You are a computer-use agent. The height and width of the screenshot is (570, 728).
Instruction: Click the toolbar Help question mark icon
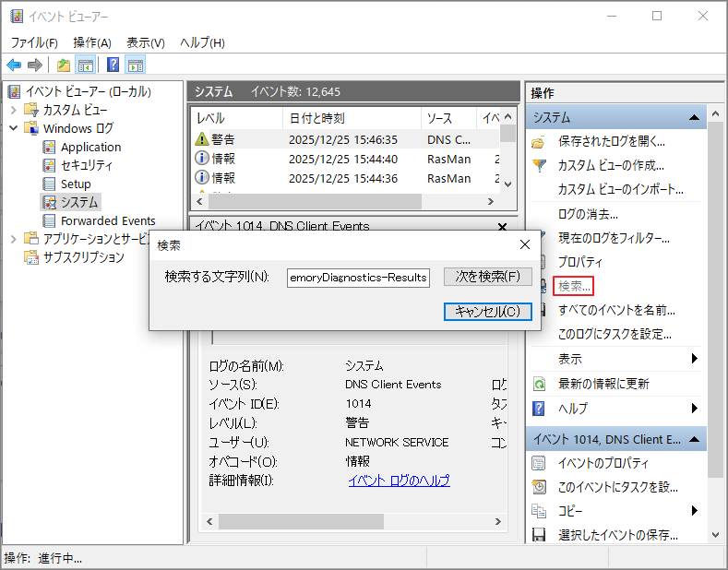[113, 65]
